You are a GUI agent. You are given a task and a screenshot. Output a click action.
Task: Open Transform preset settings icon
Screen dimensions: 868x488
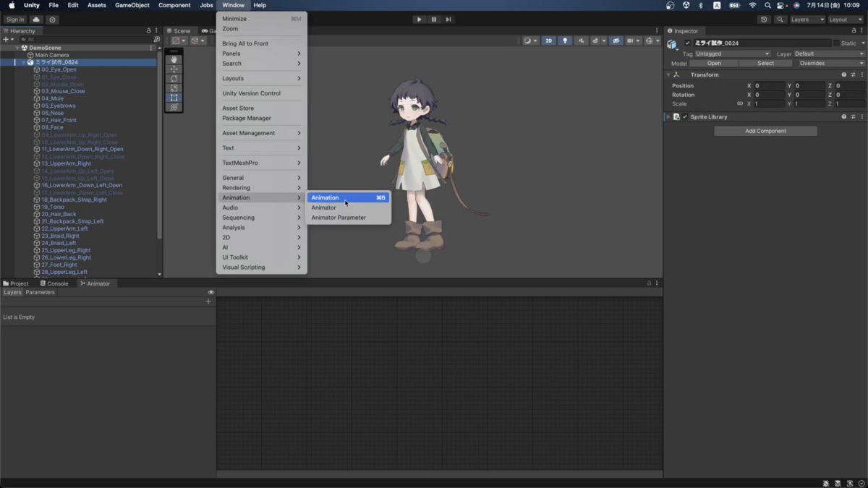coord(853,74)
